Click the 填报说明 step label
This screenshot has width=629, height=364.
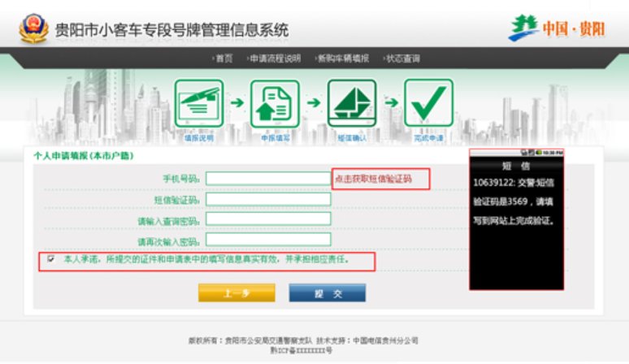199,138
